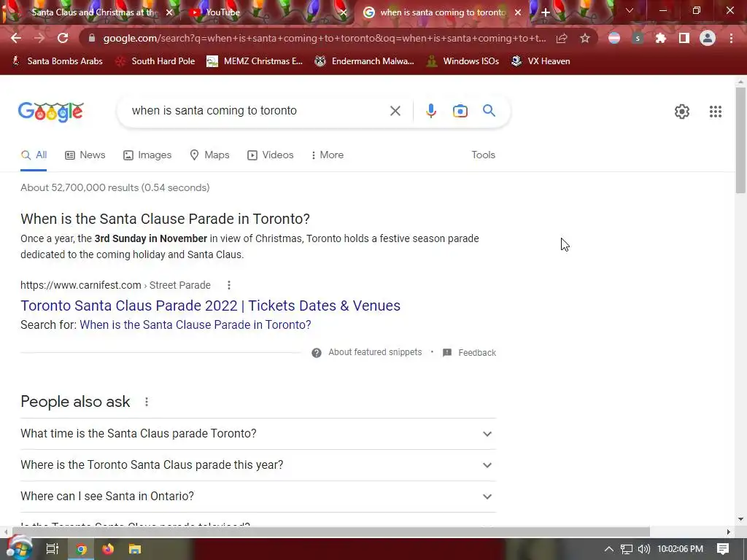This screenshot has height=560, width=747.
Task: Open the volume control in system tray
Action: coord(643,549)
